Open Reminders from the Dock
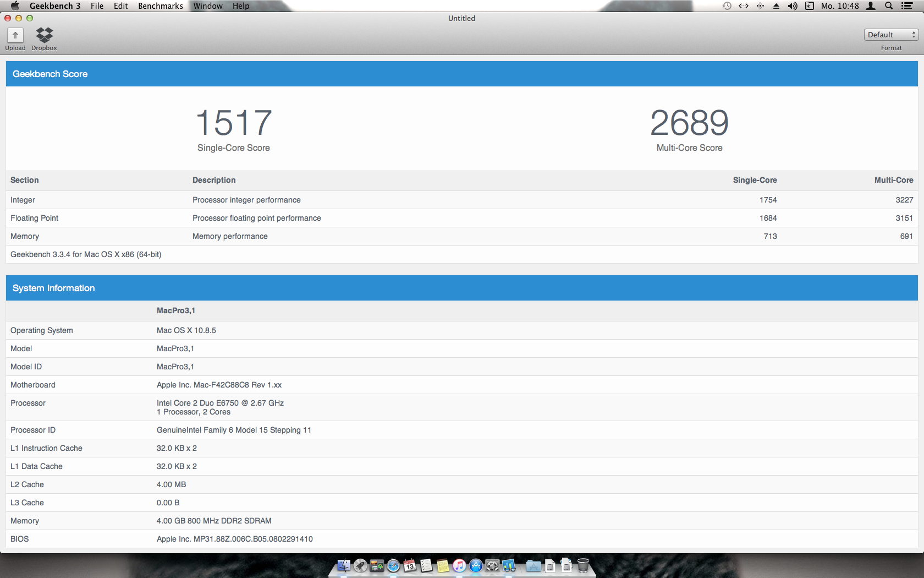 (426, 565)
